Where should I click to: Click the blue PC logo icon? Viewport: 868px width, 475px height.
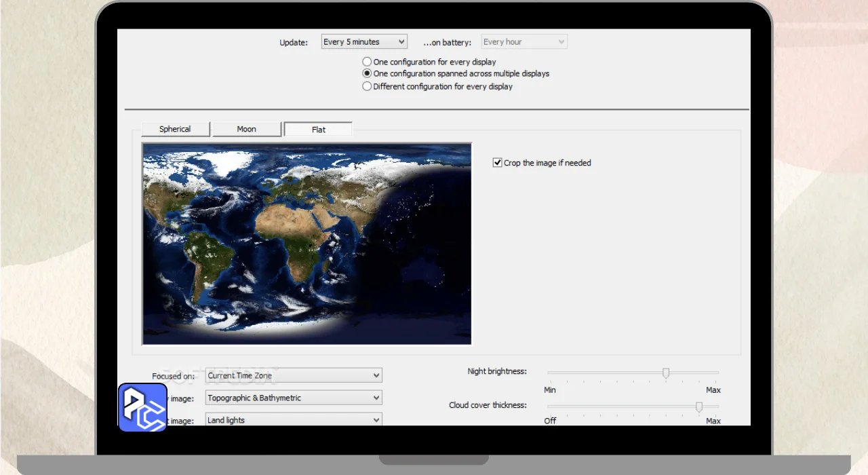142,407
